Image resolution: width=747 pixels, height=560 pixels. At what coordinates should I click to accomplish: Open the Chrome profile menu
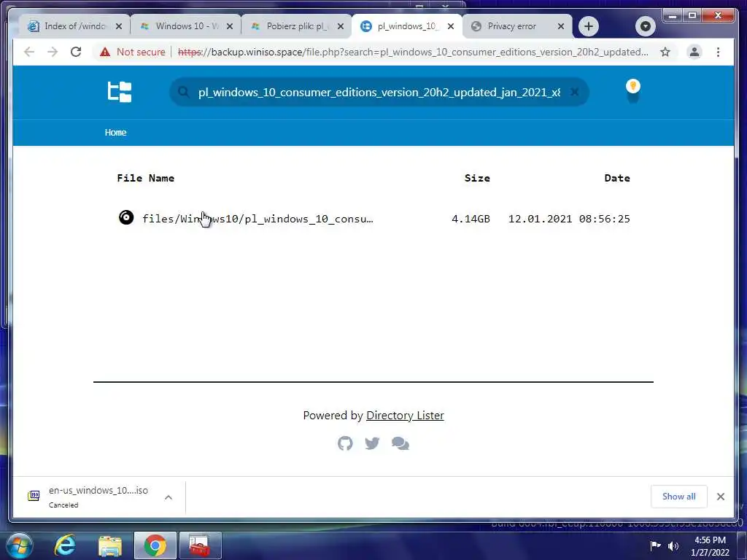click(694, 52)
